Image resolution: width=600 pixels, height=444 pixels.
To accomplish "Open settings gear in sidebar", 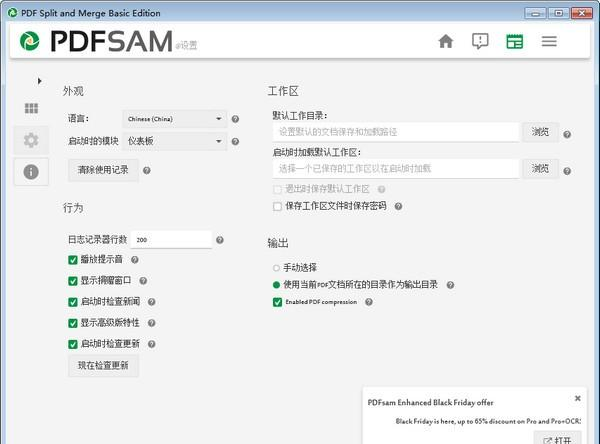I will point(31,140).
